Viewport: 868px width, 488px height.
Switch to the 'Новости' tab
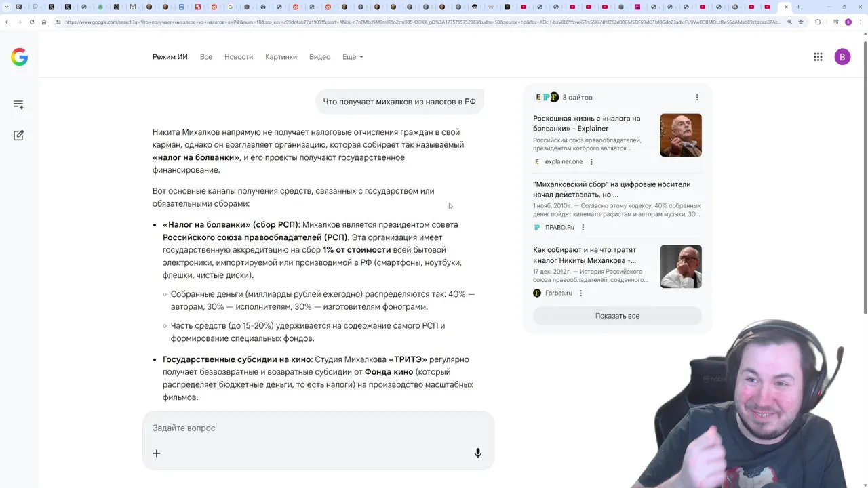click(239, 57)
